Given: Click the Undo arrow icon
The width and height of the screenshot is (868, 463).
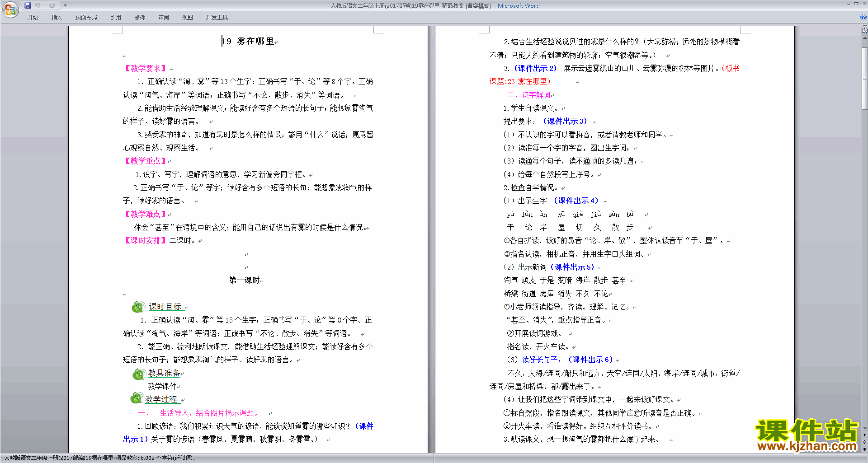Looking at the screenshot, I should pyautogui.click(x=38, y=5).
